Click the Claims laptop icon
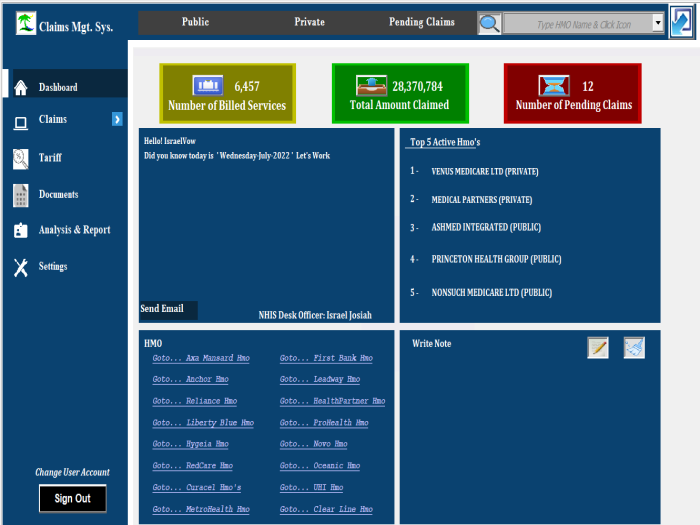The image size is (700, 525). click(21, 122)
